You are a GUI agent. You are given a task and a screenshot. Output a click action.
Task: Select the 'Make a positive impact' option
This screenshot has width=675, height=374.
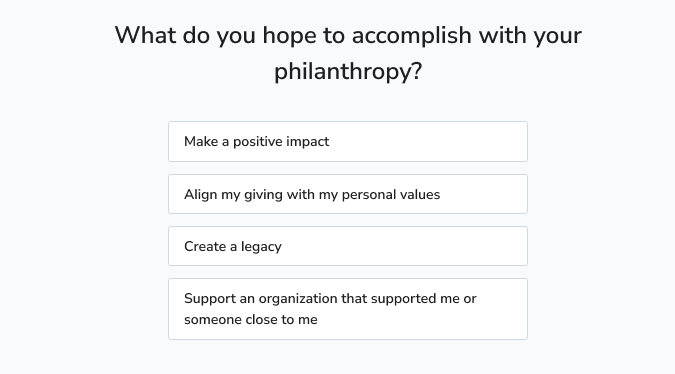point(348,142)
